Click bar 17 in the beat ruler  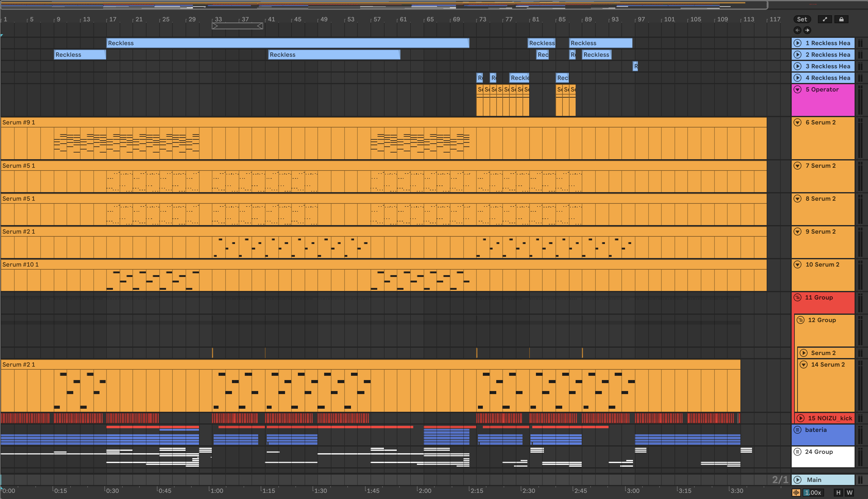[x=113, y=19]
